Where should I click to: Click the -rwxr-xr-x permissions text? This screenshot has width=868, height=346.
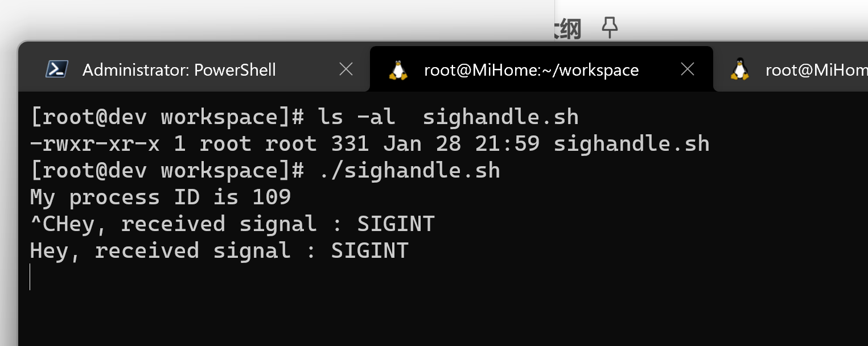tap(94, 144)
